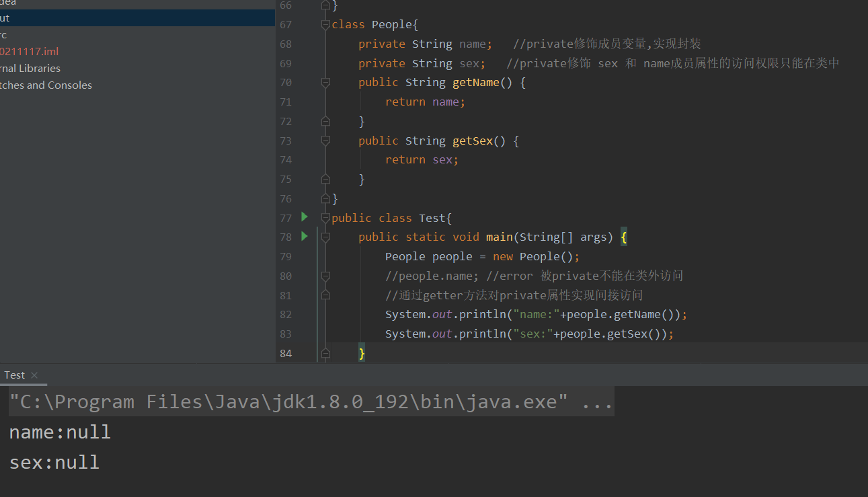Image resolution: width=868 pixels, height=497 pixels.
Task: Run the main method from line 78 gutter
Action: click(x=305, y=236)
